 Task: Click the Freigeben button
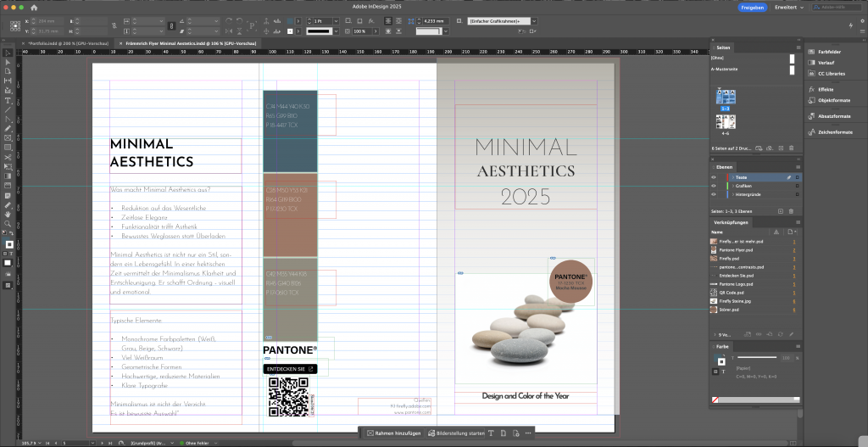[x=753, y=7]
